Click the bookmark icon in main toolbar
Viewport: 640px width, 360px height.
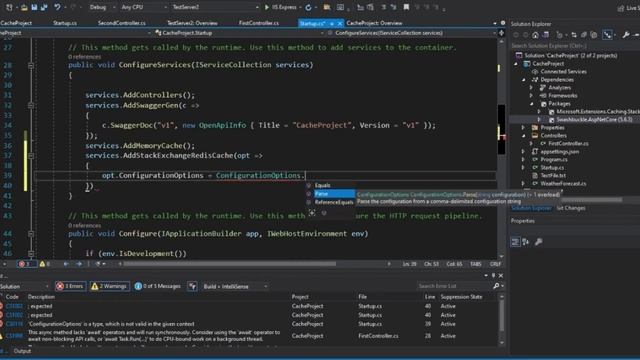(406, 7)
